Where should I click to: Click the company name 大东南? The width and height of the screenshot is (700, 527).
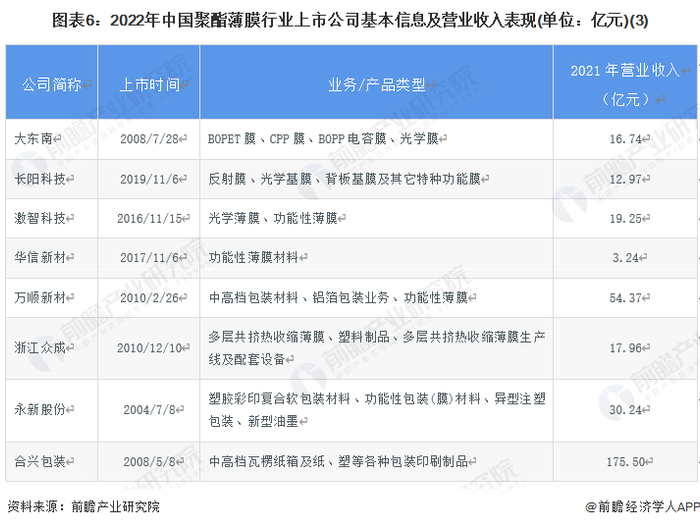tap(34, 138)
